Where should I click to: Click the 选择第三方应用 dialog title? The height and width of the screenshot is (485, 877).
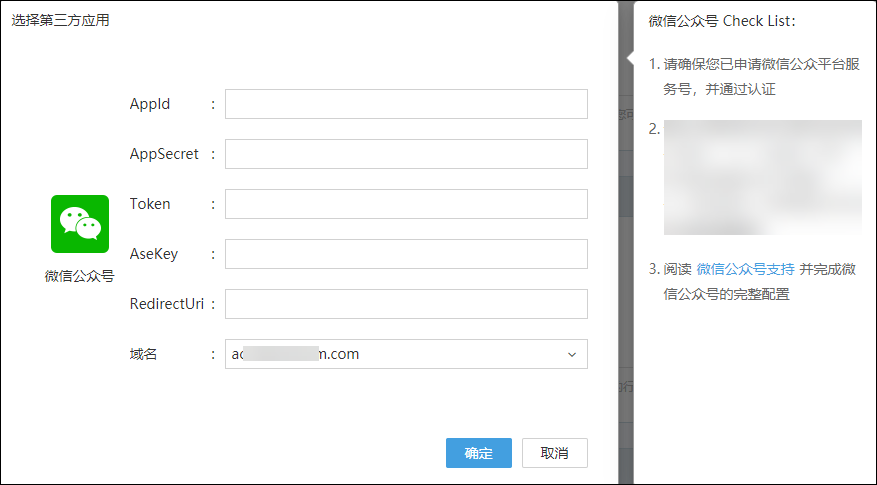(60, 21)
